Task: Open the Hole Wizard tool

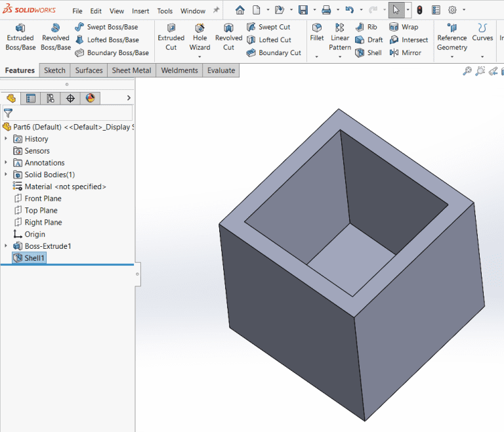Action: point(199,37)
